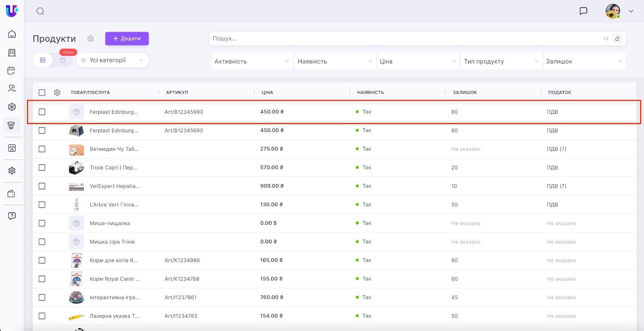Click the home icon in sidebar
This screenshot has height=331, width=644.
coord(12,34)
